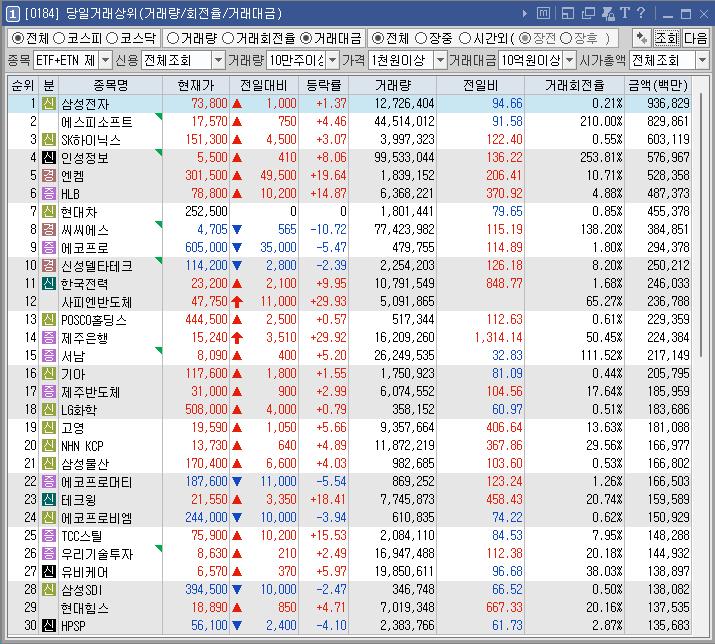Click the arrows auto-refresh icon beside 조회
Screen dimensions: 715x644
[x=642, y=38]
